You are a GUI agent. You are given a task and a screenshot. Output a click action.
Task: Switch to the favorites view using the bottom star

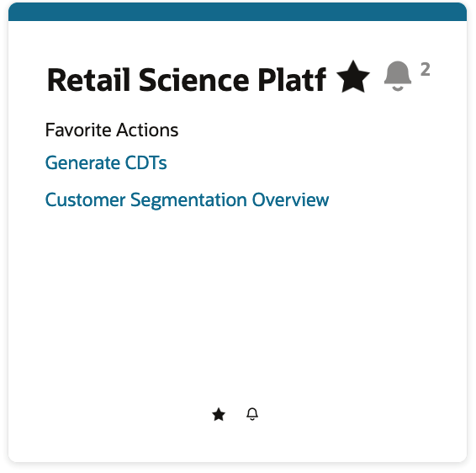click(x=219, y=414)
